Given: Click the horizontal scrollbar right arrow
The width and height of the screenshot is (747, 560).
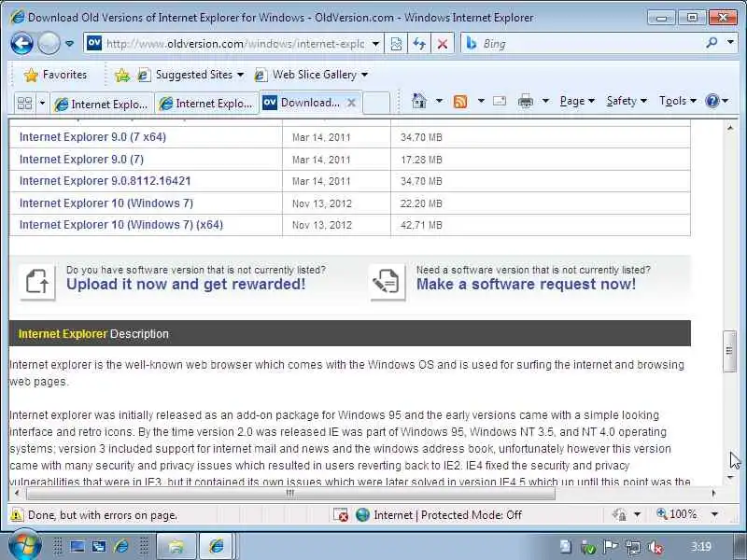Looking at the screenshot, I should click(x=713, y=494).
